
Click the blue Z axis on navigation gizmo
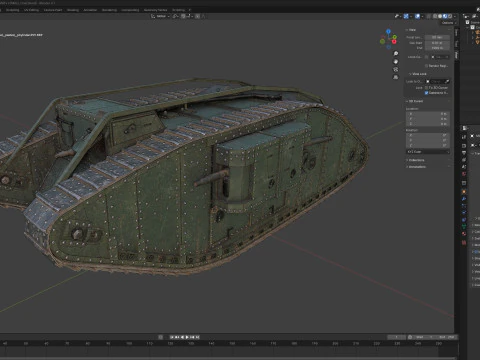[x=388, y=31]
